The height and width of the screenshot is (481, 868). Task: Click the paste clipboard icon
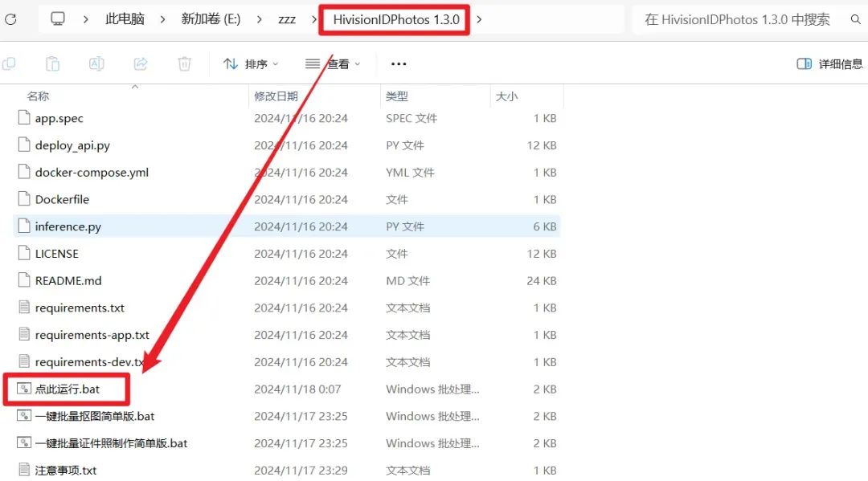point(52,64)
